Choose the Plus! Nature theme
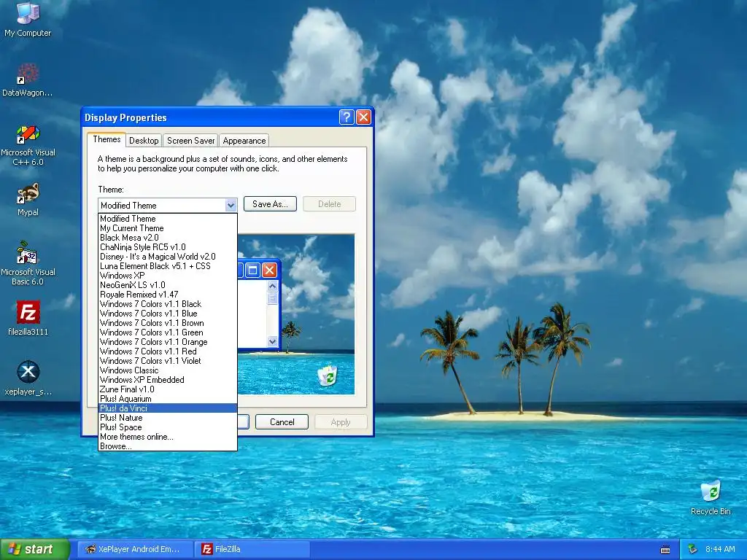This screenshot has height=560, width=747. pos(168,418)
